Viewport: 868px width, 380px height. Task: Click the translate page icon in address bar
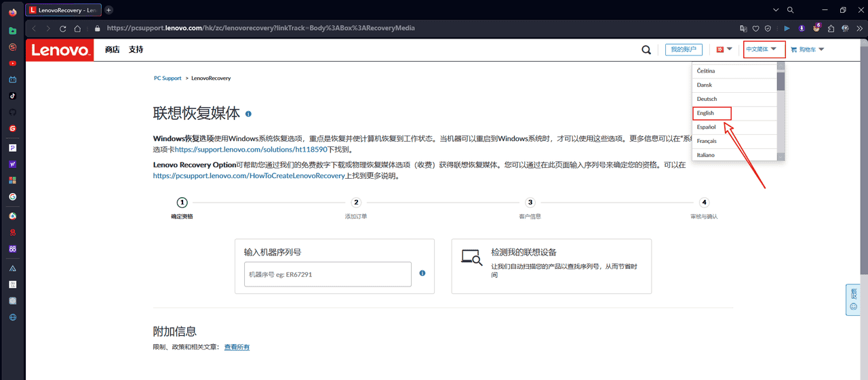pyautogui.click(x=744, y=28)
